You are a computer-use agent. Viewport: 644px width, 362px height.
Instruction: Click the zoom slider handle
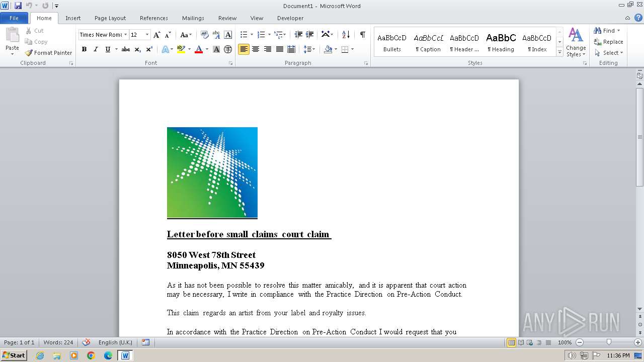[609, 342]
